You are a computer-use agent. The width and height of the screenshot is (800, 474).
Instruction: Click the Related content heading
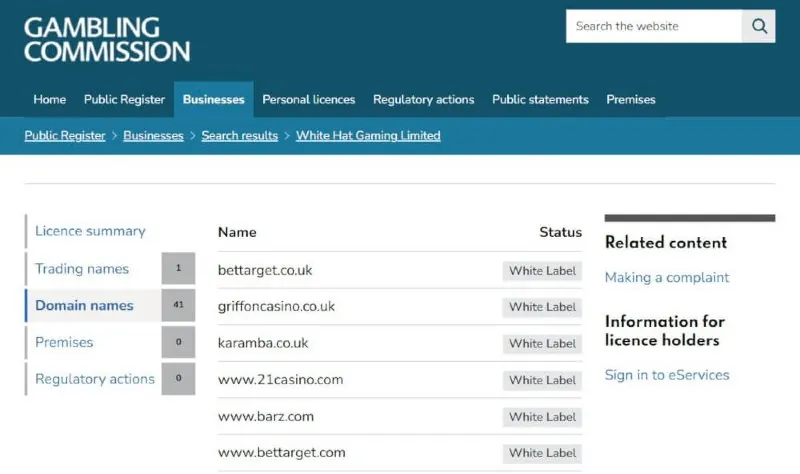(x=666, y=242)
